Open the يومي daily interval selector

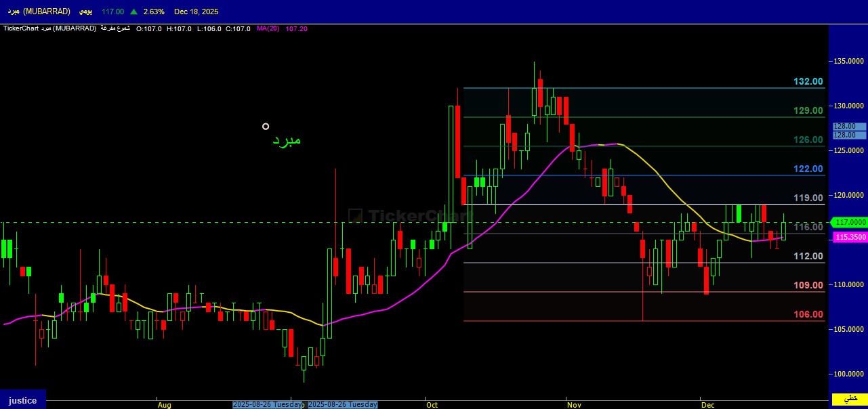[85, 12]
